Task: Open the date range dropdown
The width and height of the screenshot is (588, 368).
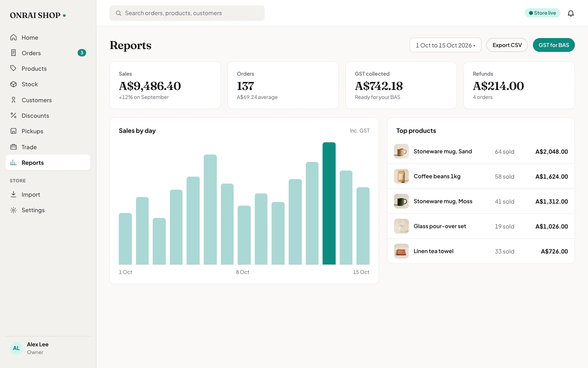Action: coord(445,45)
